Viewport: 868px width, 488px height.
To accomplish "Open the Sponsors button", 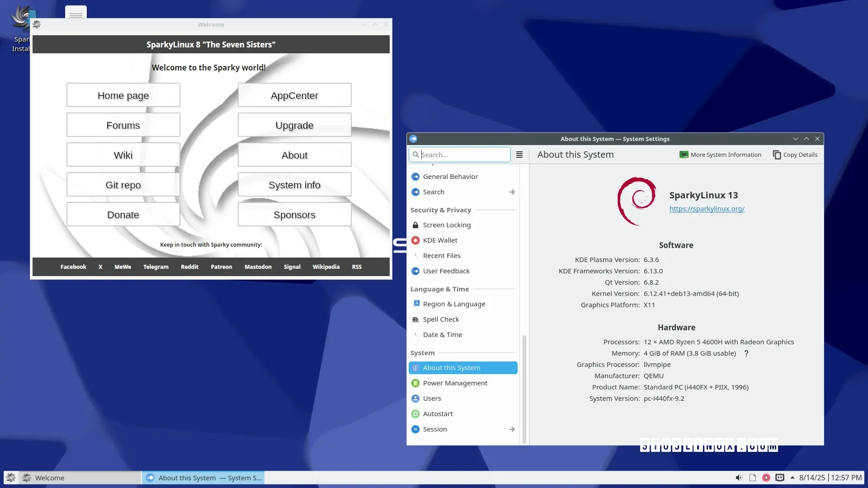I will pyautogui.click(x=294, y=215).
